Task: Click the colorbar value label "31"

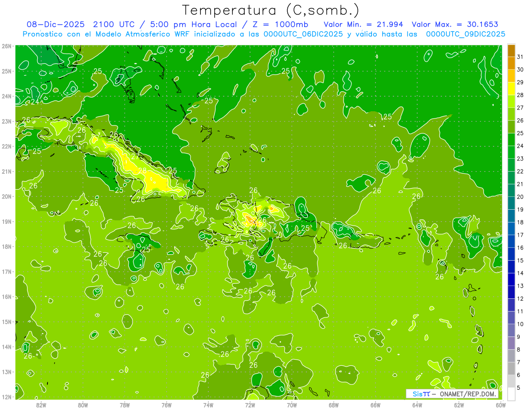Action: coord(520,57)
